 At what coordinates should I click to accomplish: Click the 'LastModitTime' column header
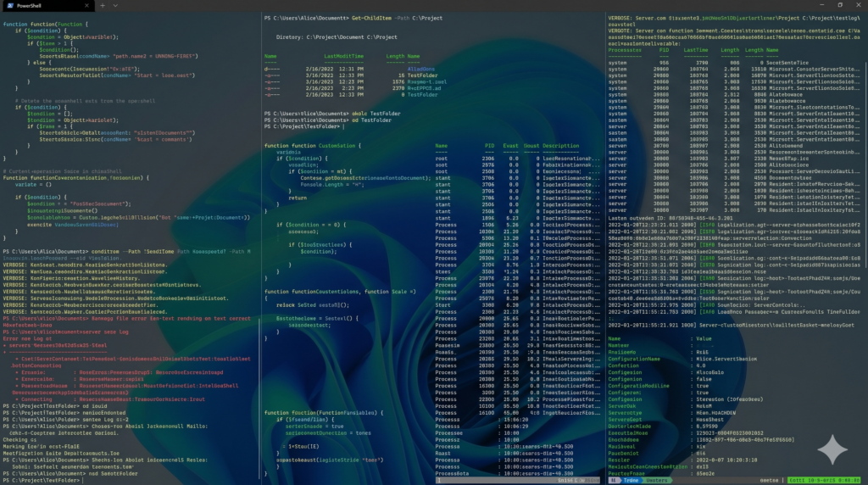click(x=344, y=56)
